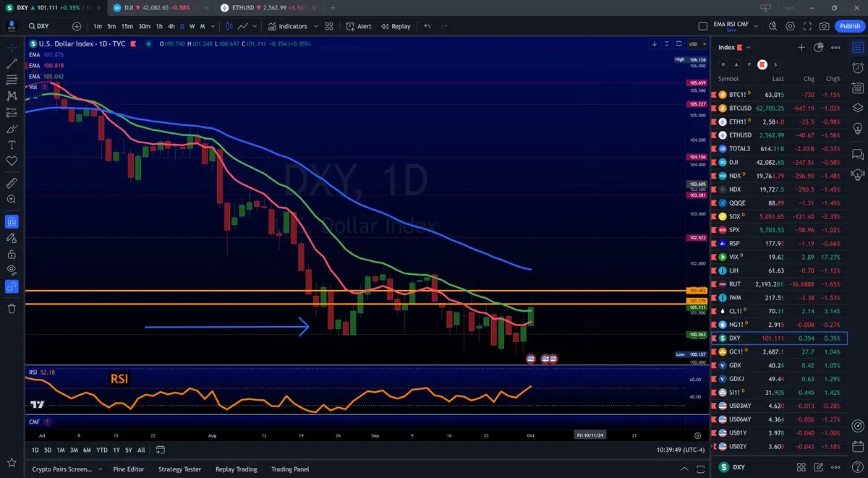Viewport: 868px width, 478px height.
Task: Expand Crypto Pairs Screener dropdown
Action: point(101,469)
